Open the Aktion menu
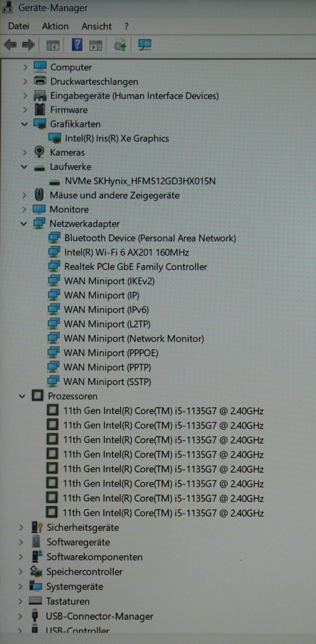Image resolution: width=316 pixels, height=644 pixels. tap(55, 26)
